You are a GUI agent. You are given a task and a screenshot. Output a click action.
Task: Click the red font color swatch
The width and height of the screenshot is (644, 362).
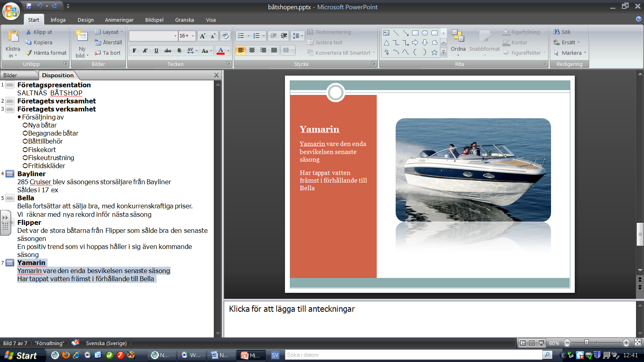[221, 51]
